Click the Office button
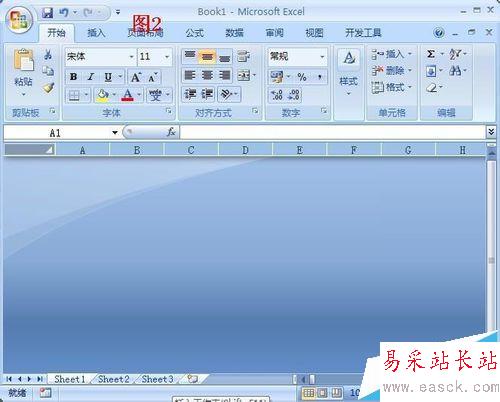Screen dimensions: 500x402 coord(19,20)
